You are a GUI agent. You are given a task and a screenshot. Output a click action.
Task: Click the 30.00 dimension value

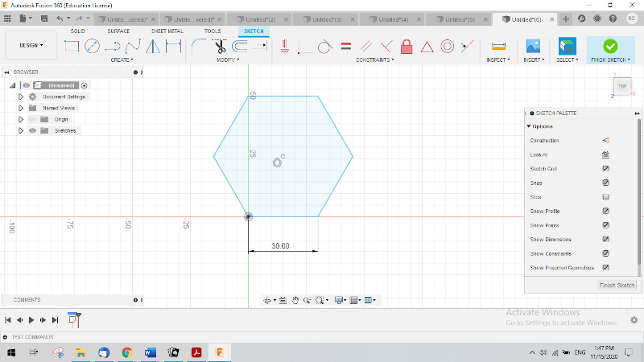280,246
